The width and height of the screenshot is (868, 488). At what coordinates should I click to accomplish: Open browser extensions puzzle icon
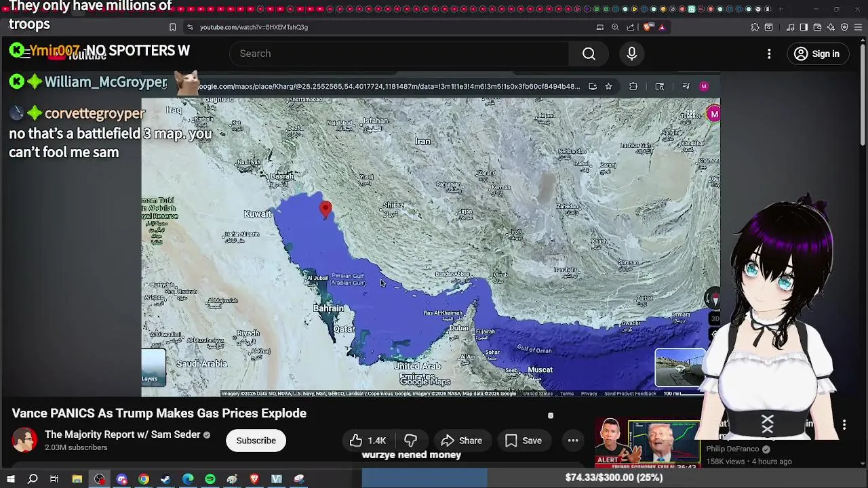755,27
